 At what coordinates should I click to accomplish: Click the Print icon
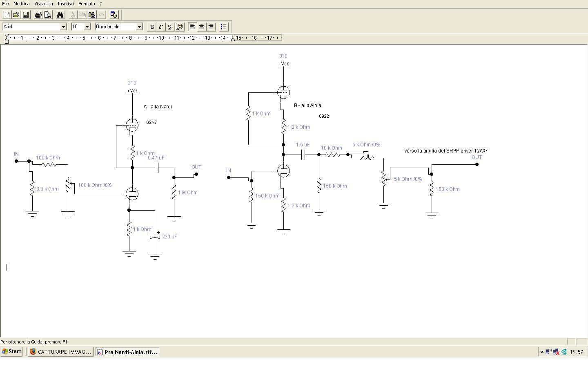38,15
